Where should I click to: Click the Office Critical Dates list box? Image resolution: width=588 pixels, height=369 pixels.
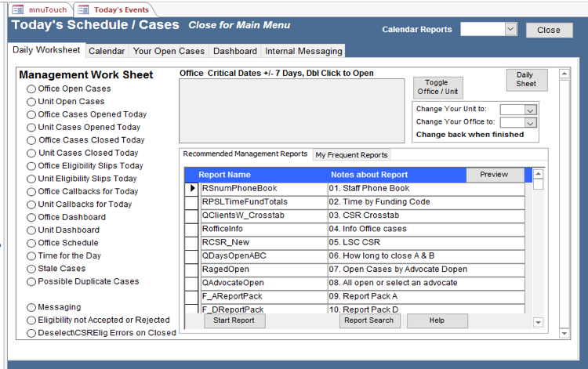(x=292, y=110)
